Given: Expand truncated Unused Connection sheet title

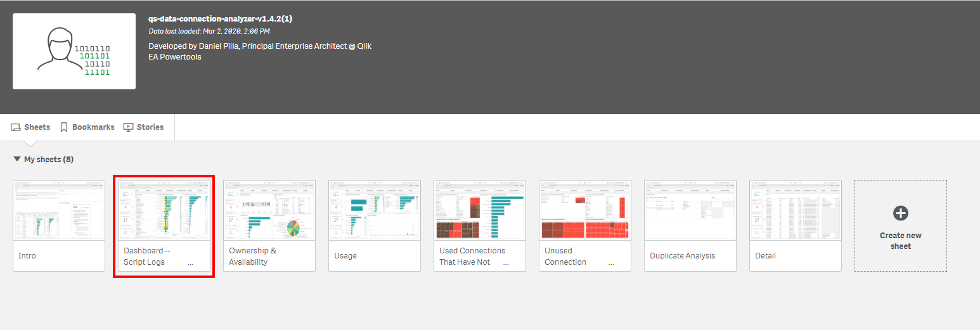Looking at the screenshot, I should click(611, 262).
